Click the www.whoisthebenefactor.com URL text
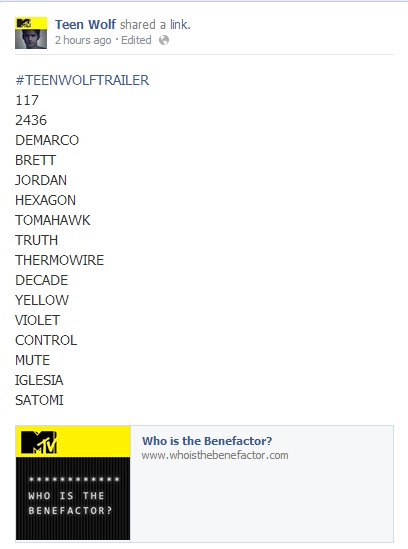Screen dimensions: 408x549 (x=215, y=455)
